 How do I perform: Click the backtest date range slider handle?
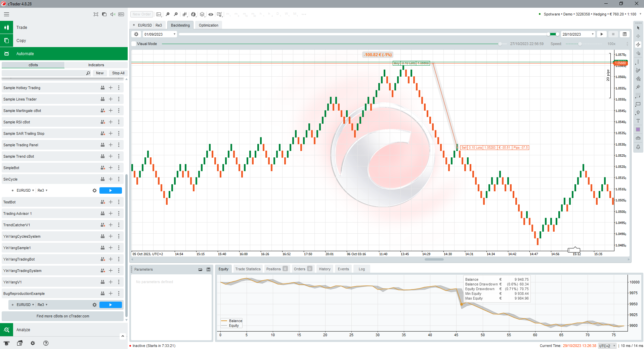pyautogui.click(x=548, y=34)
